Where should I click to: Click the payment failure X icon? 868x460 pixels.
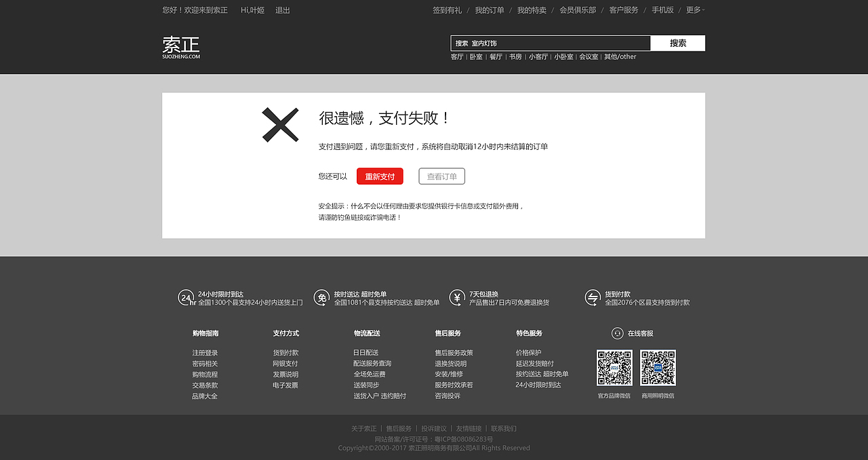(x=280, y=126)
